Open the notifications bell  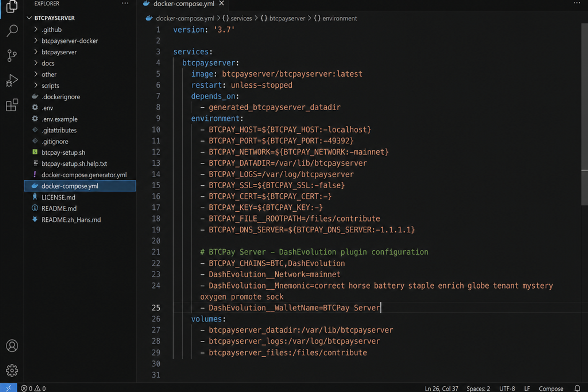pos(577,388)
